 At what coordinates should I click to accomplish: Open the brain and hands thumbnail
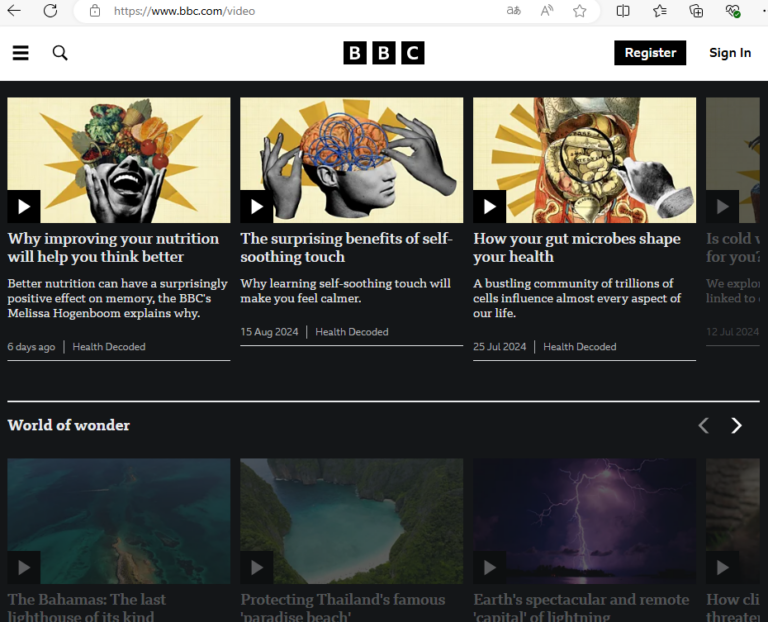tap(352, 160)
